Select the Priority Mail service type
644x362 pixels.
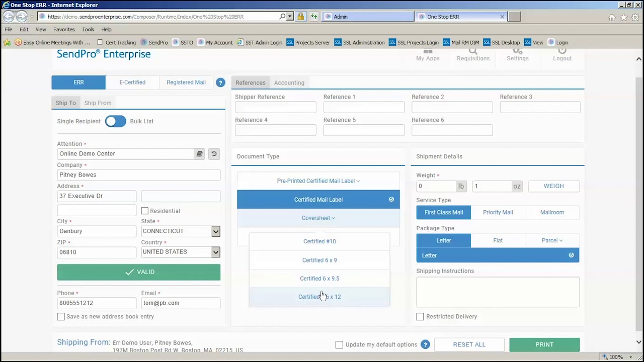click(x=498, y=212)
